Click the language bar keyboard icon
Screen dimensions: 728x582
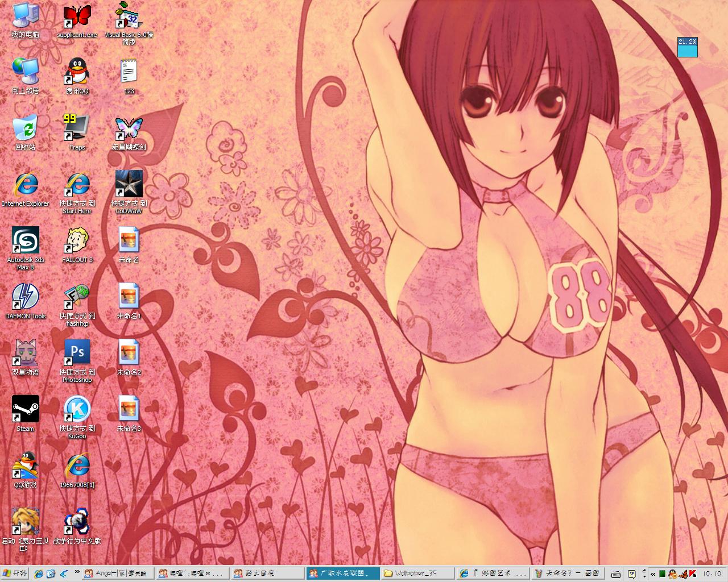pyautogui.click(x=616, y=574)
